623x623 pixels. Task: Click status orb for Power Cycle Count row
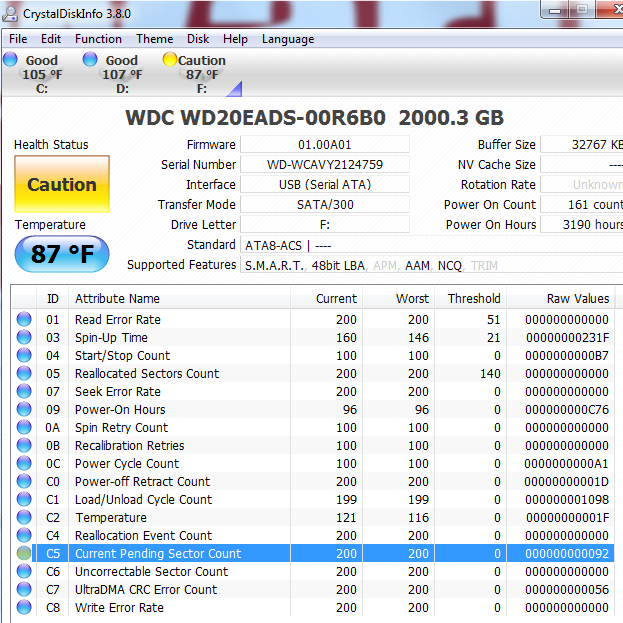coord(24,463)
